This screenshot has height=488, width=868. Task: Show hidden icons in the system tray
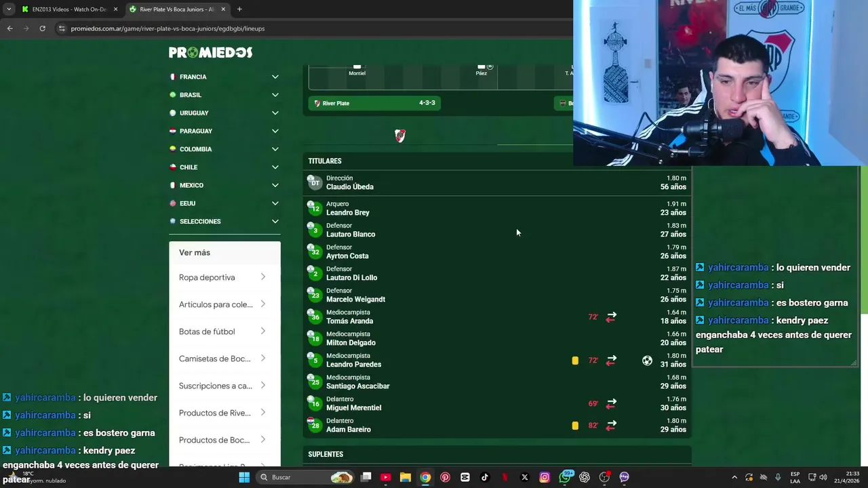pyautogui.click(x=734, y=477)
